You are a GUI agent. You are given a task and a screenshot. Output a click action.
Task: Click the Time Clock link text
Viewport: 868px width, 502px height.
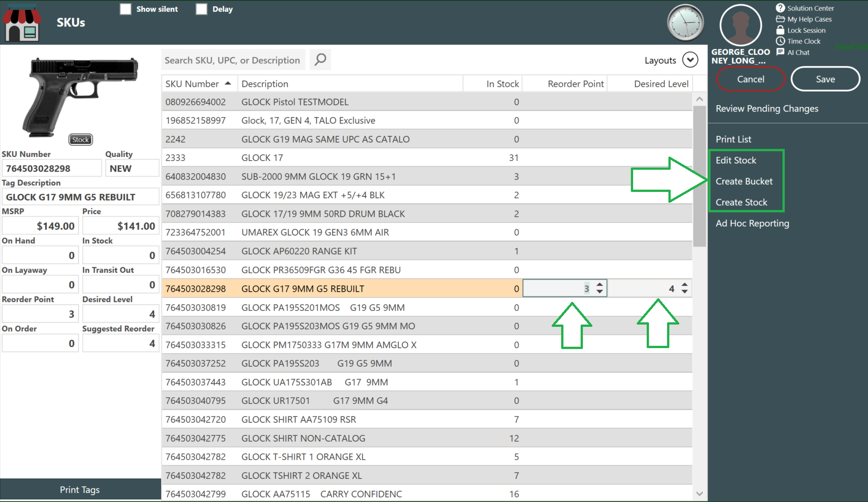(x=803, y=41)
